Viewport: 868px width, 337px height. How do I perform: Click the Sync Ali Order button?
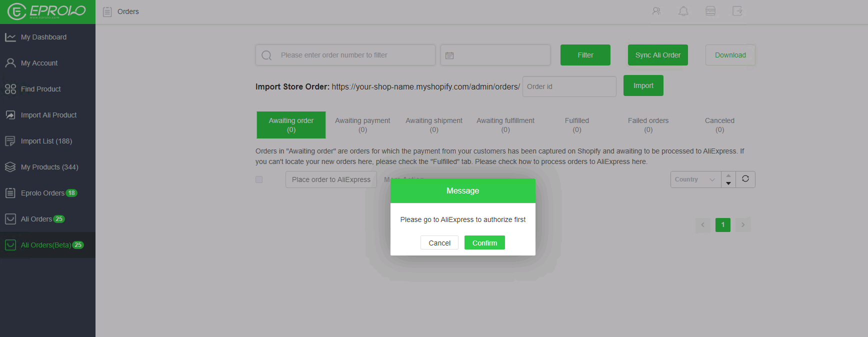(658, 55)
